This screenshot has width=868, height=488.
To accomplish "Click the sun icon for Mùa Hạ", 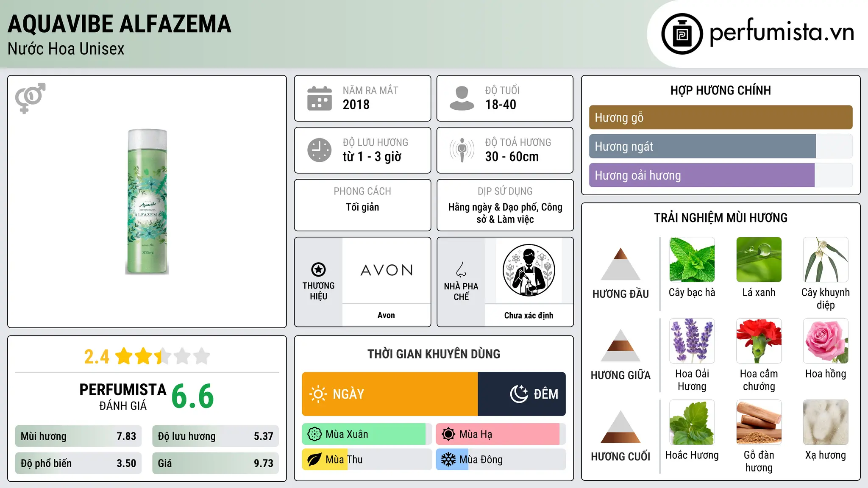I will click(448, 434).
